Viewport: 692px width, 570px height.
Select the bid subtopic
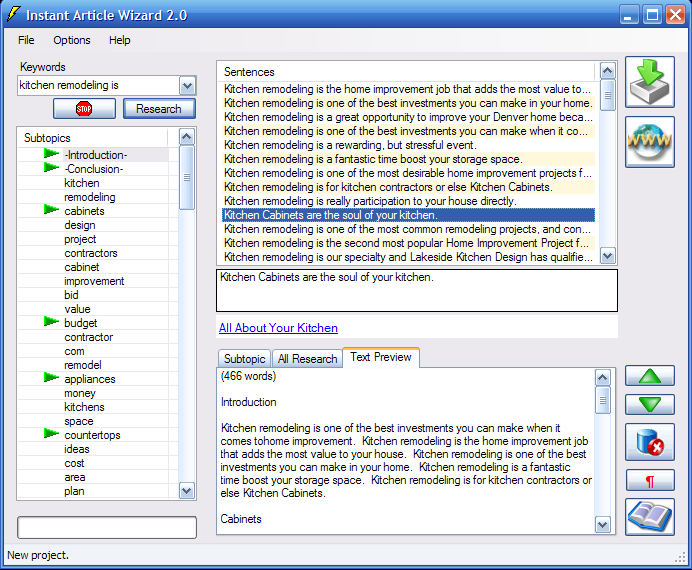pyautogui.click(x=71, y=295)
